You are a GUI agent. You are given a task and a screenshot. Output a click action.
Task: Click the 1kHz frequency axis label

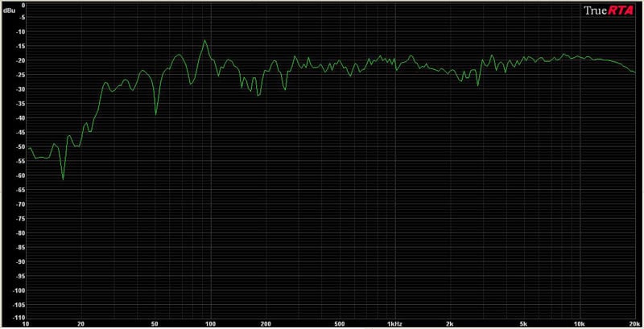click(394, 323)
